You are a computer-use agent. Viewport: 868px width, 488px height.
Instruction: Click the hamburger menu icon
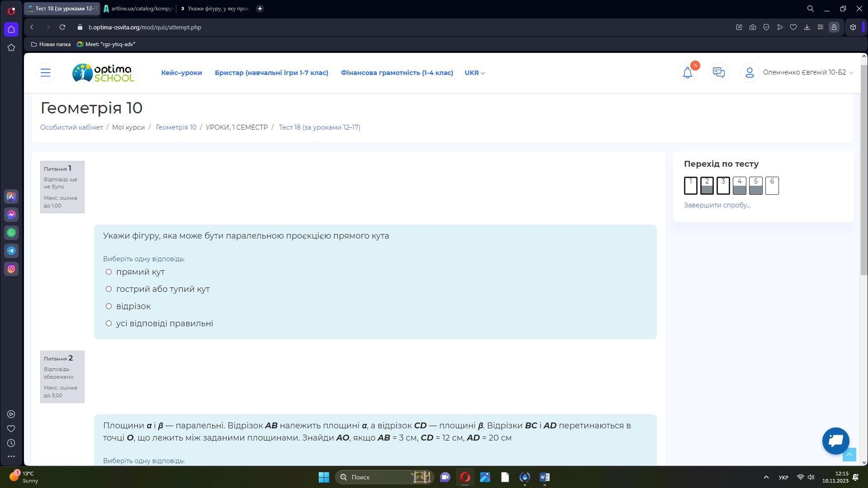[46, 72]
